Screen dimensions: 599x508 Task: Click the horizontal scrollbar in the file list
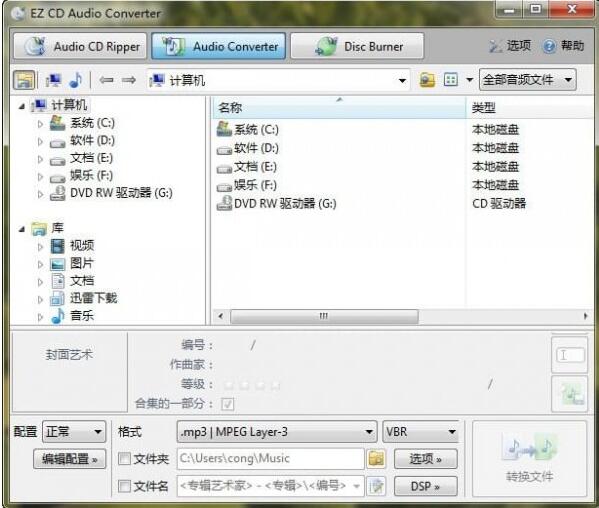click(x=324, y=316)
